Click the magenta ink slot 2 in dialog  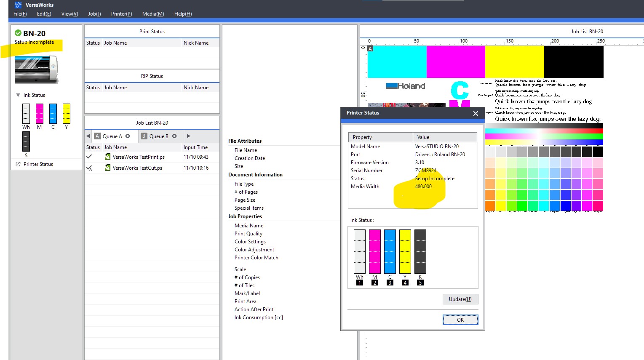pos(375,252)
